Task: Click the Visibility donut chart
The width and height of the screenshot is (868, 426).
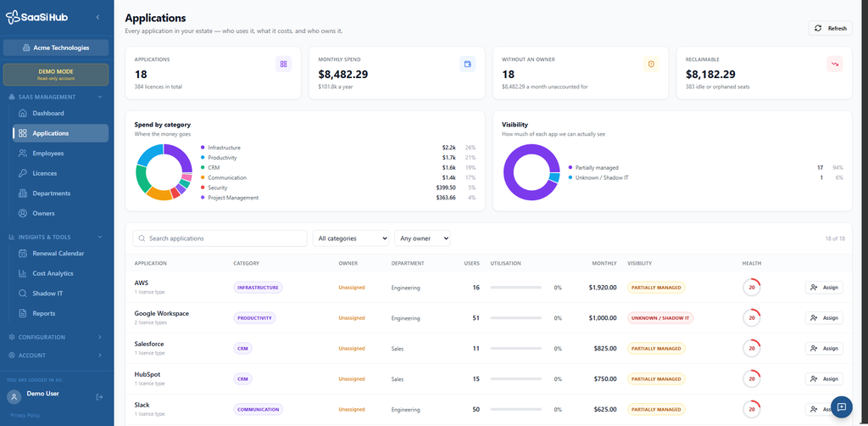Action: [x=531, y=172]
